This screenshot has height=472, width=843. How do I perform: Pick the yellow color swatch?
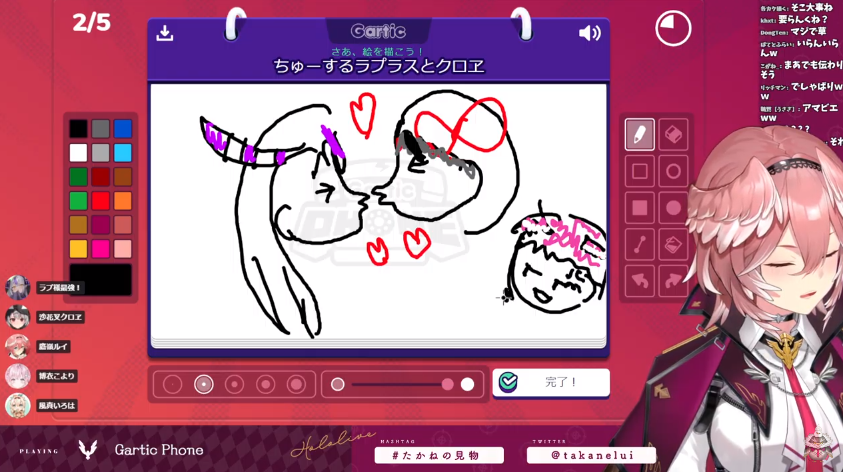coord(78,249)
